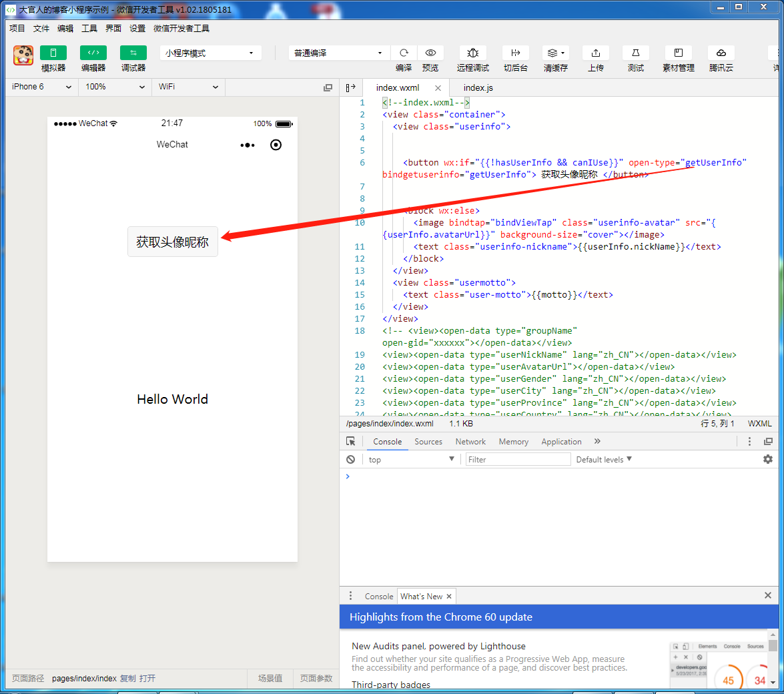Open the 文件 menu
The image size is (784, 694).
[x=41, y=29]
